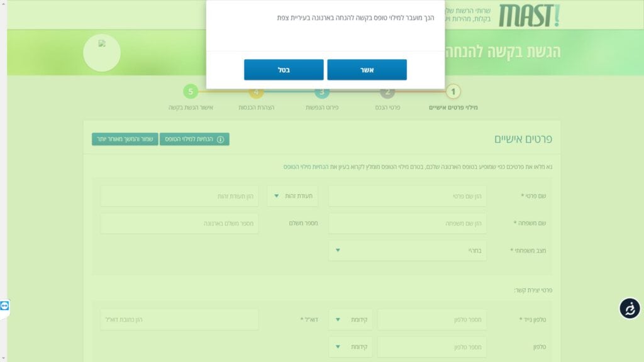This screenshot has height=362, width=644.
Task: Go to step 3 פירוט הנפשות
Action: [322, 92]
